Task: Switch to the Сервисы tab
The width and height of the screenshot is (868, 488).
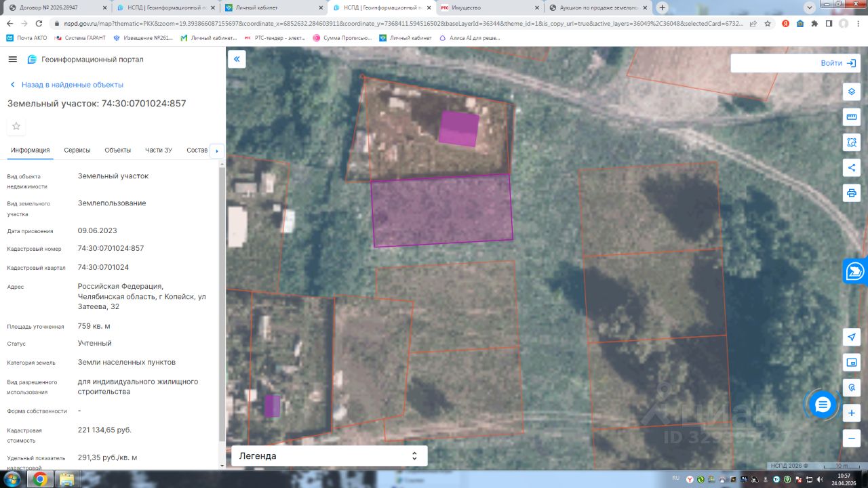Action: (x=77, y=150)
